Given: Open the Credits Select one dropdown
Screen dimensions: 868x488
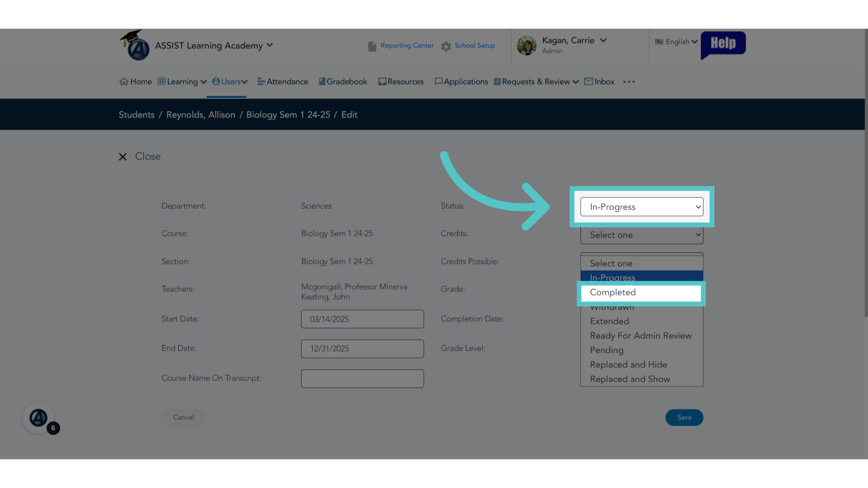Looking at the screenshot, I should click(x=642, y=235).
